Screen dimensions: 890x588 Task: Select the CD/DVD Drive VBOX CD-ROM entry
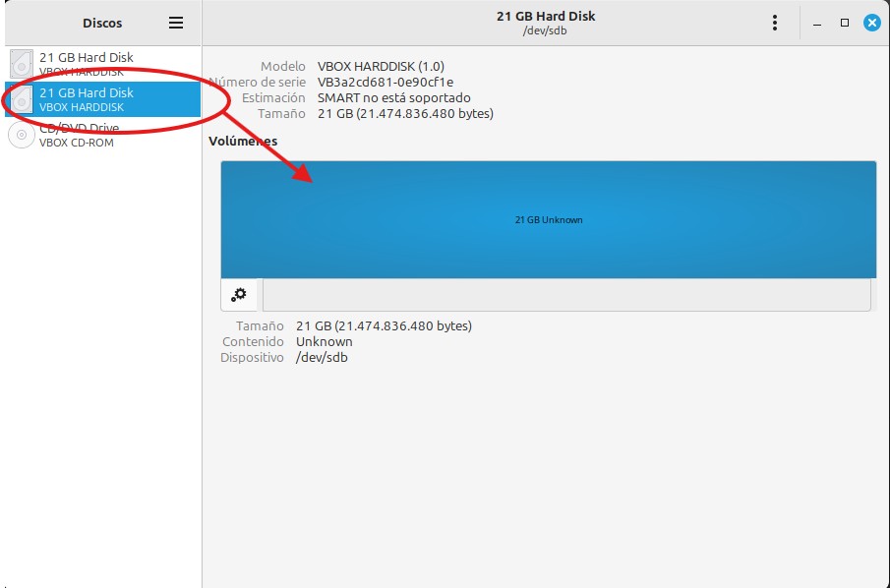102,135
